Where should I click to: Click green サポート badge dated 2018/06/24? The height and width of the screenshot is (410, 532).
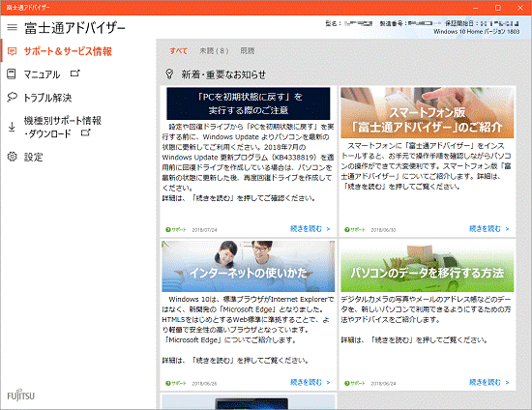click(x=355, y=383)
